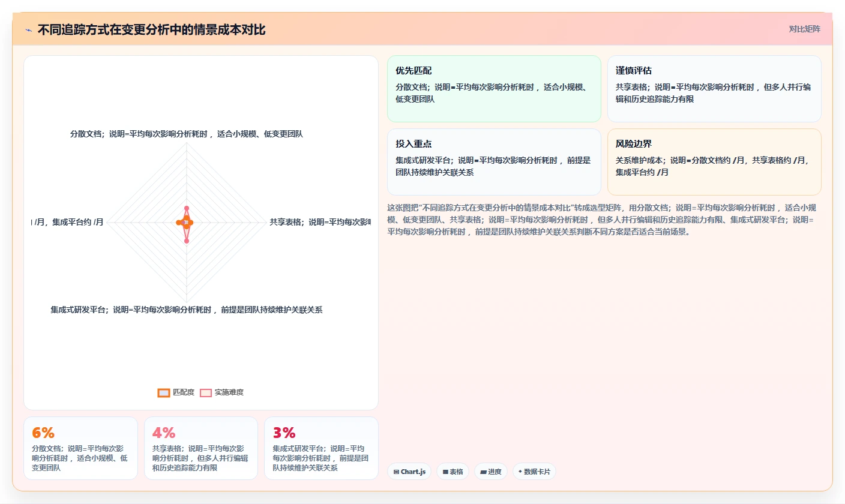Click the 6% stat card
Image resolution: width=845 pixels, height=504 pixels.
tap(80, 448)
